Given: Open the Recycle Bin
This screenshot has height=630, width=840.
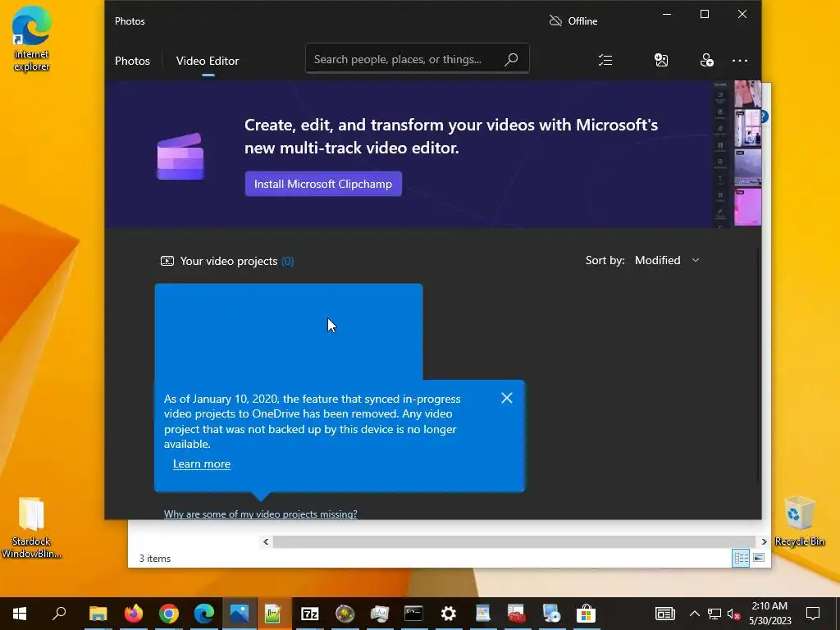Looking at the screenshot, I should point(799,521).
